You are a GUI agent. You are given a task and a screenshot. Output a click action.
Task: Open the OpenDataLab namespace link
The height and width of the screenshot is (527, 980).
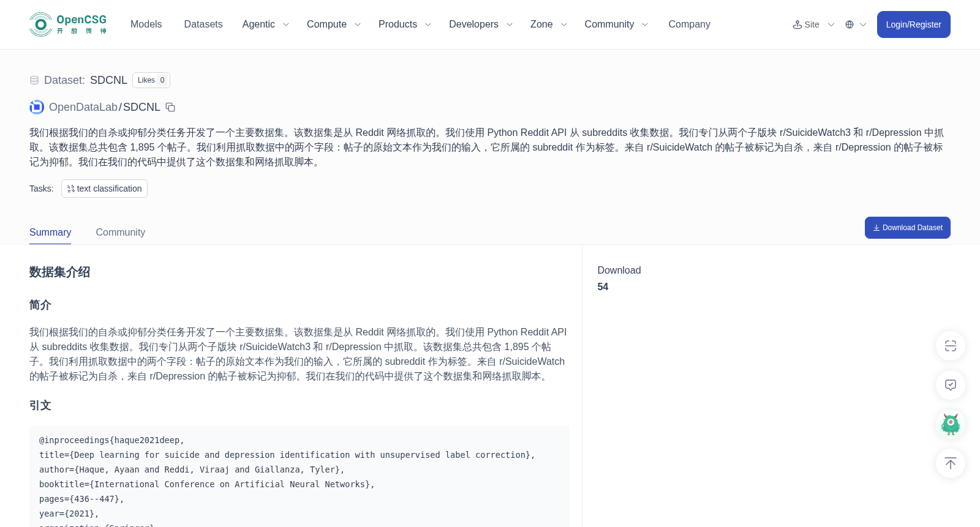[x=83, y=107]
